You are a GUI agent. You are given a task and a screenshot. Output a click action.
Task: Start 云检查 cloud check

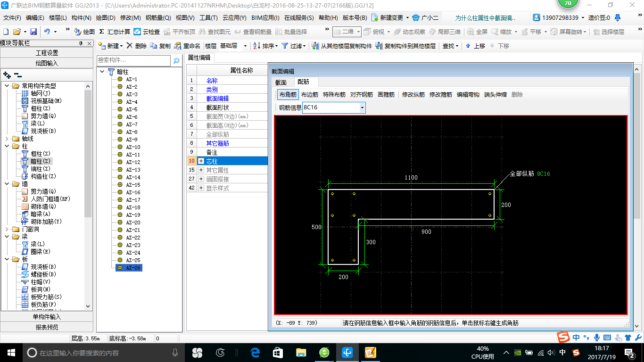pos(147,32)
